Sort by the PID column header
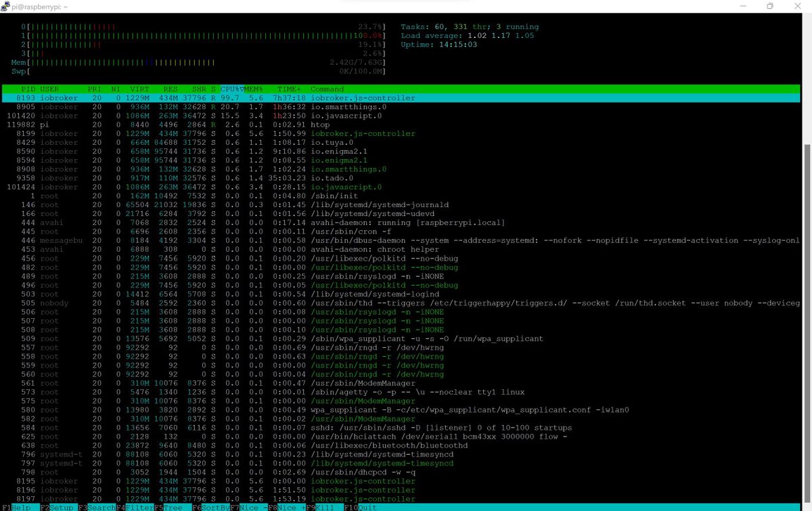The image size is (812, 511). 28,89
